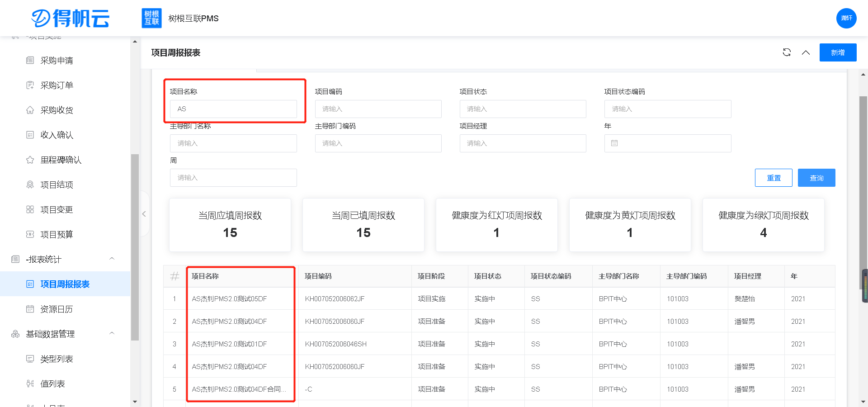Click the 健康度为红灯项周报数 card

click(497, 225)
